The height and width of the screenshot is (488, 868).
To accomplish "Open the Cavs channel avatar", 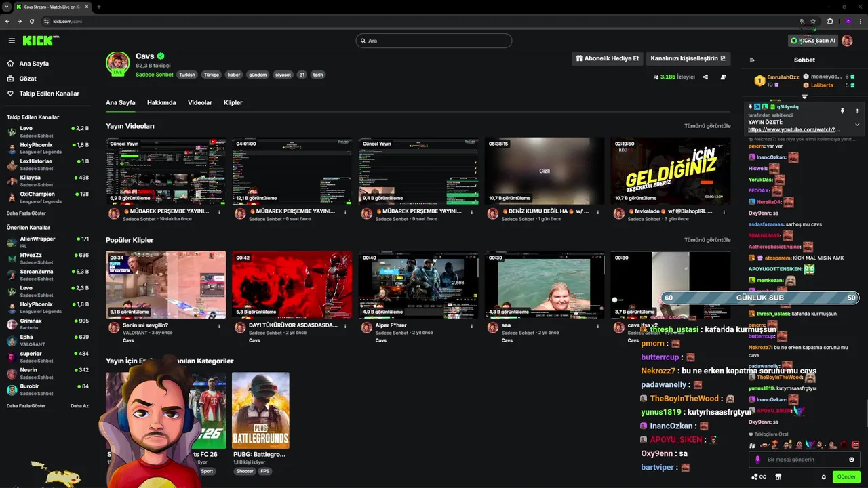I will 117,62.
